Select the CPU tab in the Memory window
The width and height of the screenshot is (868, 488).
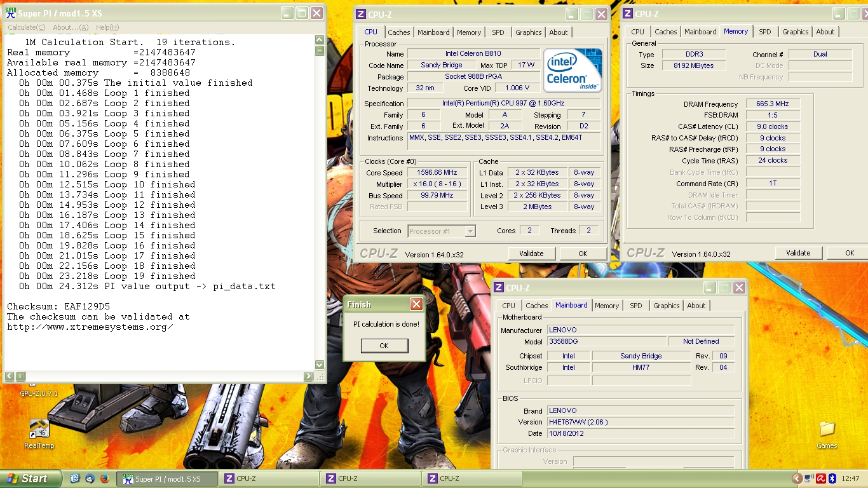(638, 32)
